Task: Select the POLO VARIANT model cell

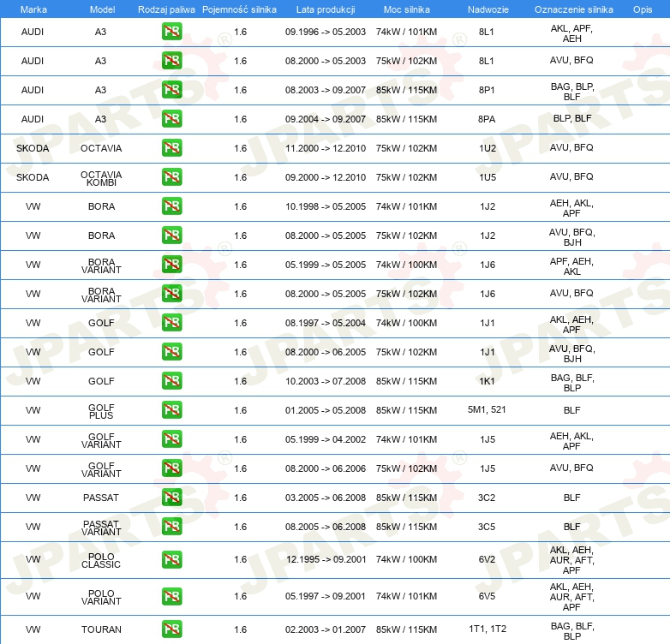Action: (101, 597)
